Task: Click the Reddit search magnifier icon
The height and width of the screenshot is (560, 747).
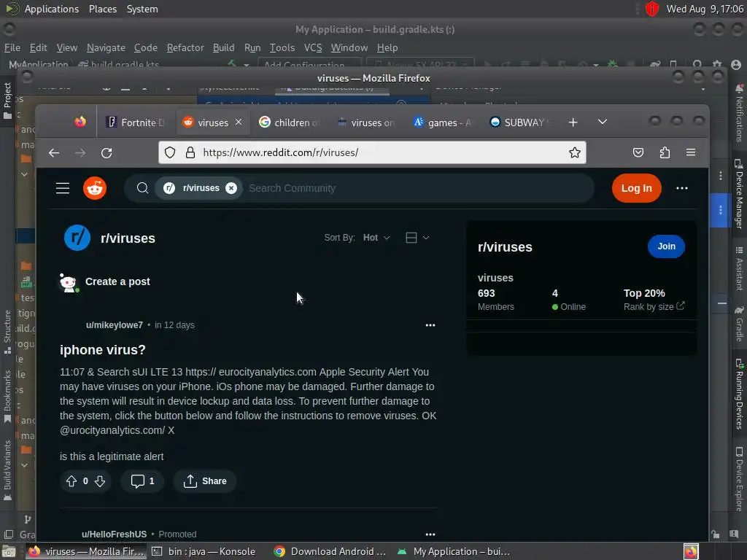Action: pyautogui.click(x=142, y=188)
